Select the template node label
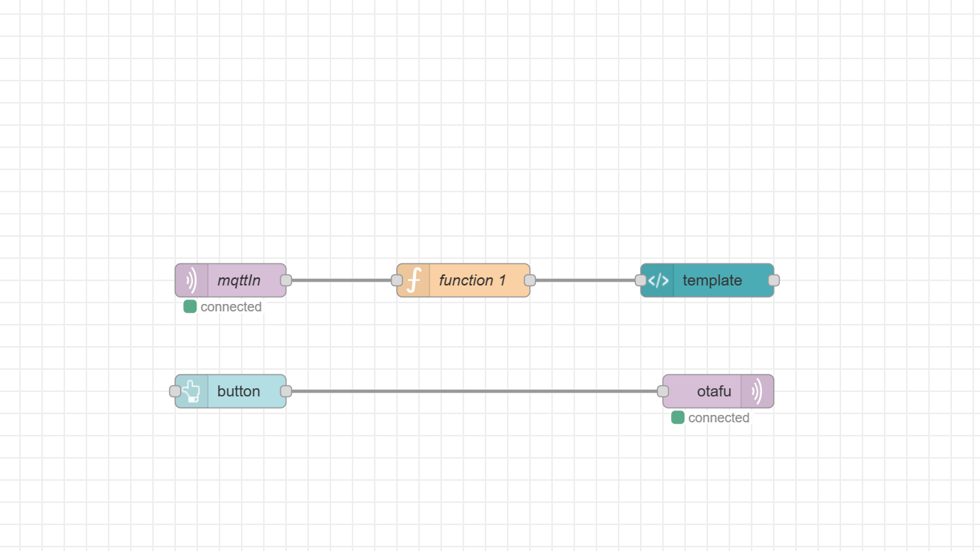The image size is (980, 551). pos(712,280)
